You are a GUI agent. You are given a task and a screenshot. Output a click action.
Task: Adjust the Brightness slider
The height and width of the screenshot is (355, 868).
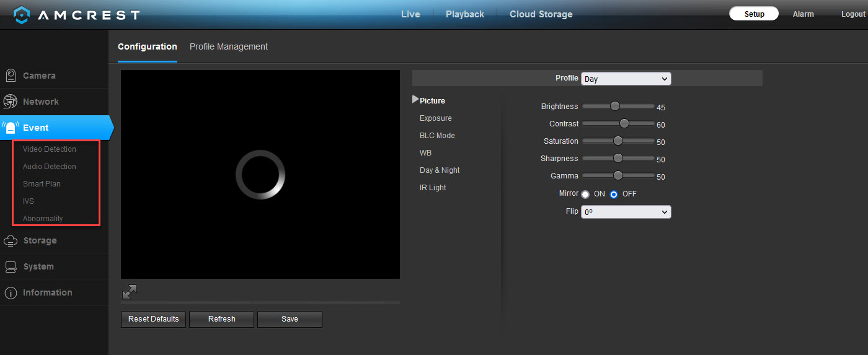[618, 106]
